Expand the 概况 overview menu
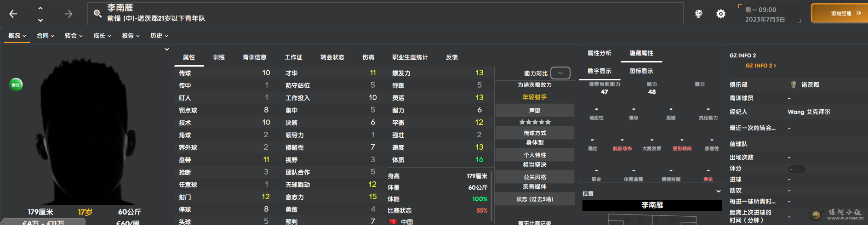 [x=17, y=35]
